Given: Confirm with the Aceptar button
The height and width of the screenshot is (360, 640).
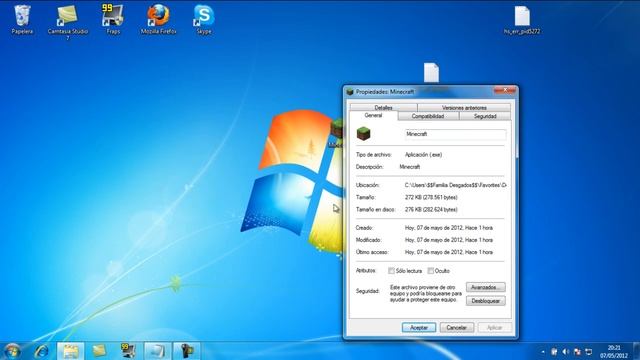Looking at the screenshot, I should [x=419, y=327].
